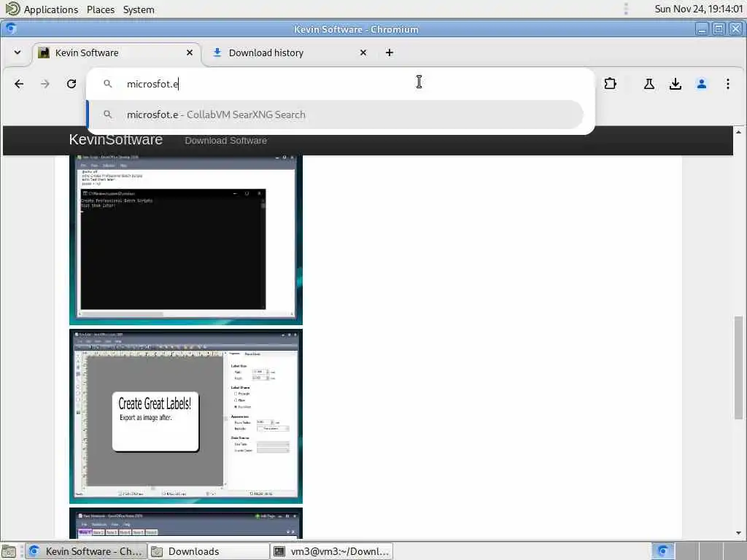Open the Applications menu
The width and height of the screenshot is (747, 560).
[x=42, y=9]
